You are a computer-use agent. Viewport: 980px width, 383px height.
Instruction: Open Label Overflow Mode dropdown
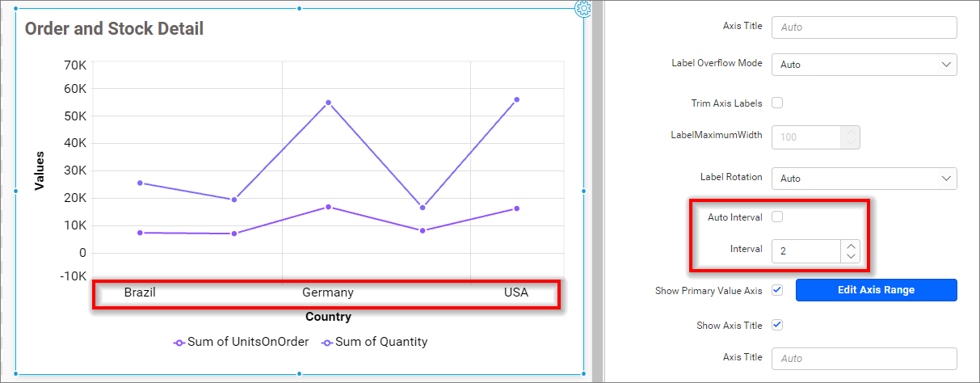864,65
